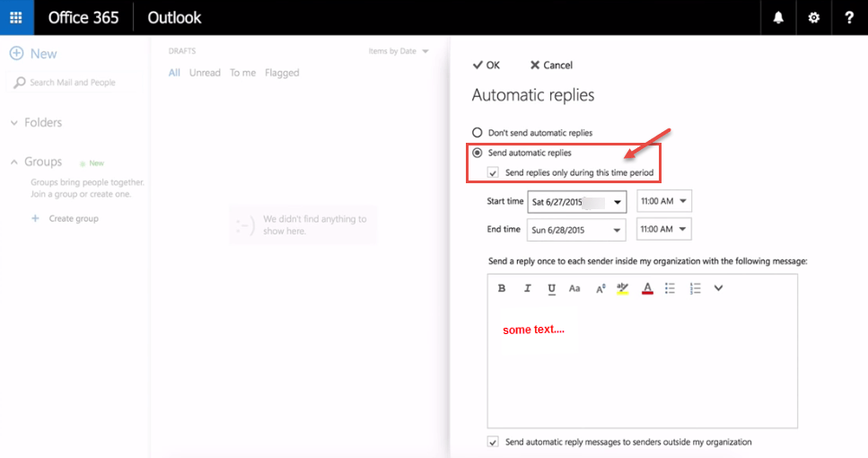
Task: Apply italic formatting to reply text
Action: [x=527, y=288]
